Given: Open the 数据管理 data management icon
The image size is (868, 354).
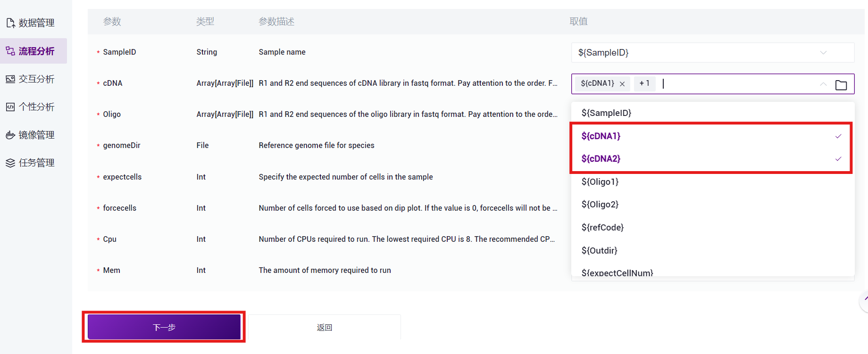Looking at the screenshot, I should 10,23.
